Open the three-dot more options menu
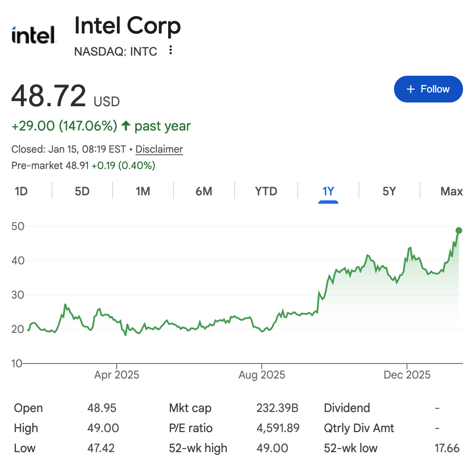The image size is (476, 471). click(x=170, y=50)
